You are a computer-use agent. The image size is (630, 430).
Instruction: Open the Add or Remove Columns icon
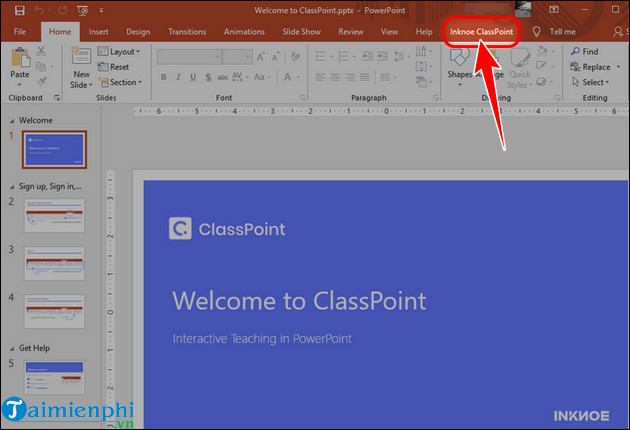click(x=387, y=77)
